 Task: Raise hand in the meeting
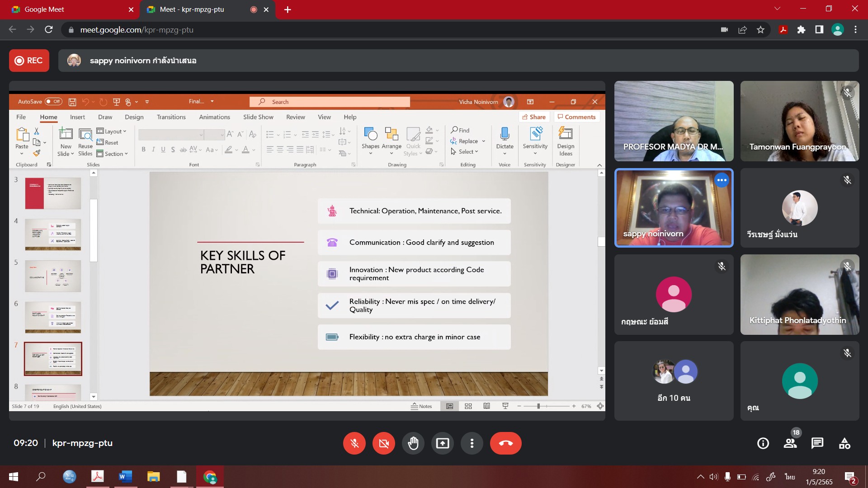(x=413, y=443)
